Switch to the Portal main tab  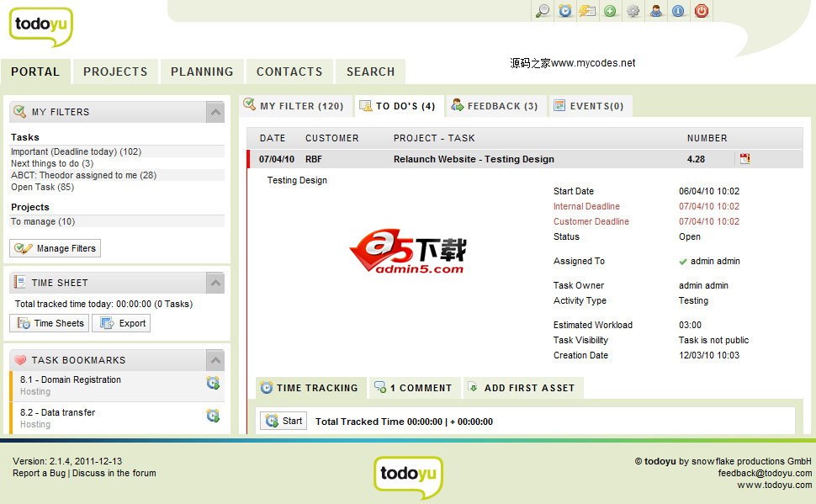coord(35,72)
